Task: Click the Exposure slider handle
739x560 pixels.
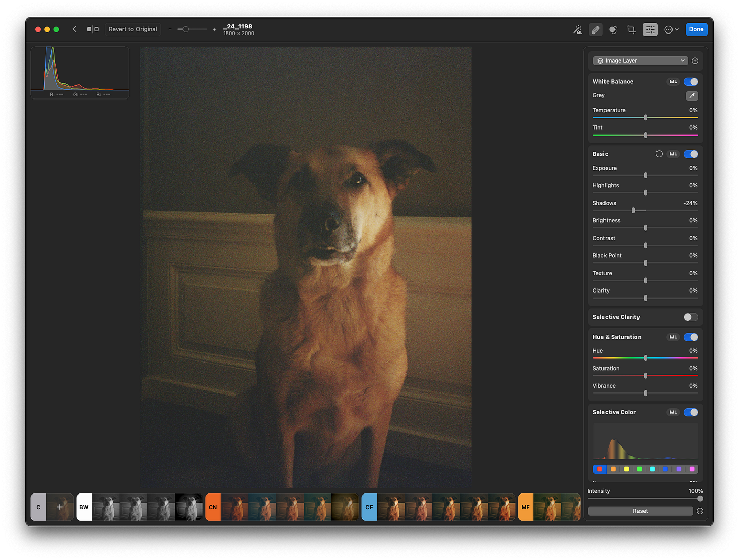Action: pos(646,175)
